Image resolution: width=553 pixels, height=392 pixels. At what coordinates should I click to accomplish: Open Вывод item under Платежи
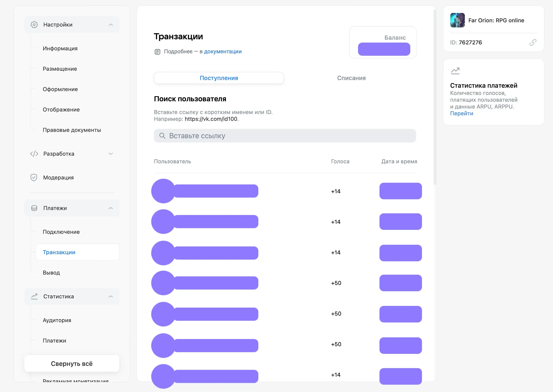tap(51, 272)
